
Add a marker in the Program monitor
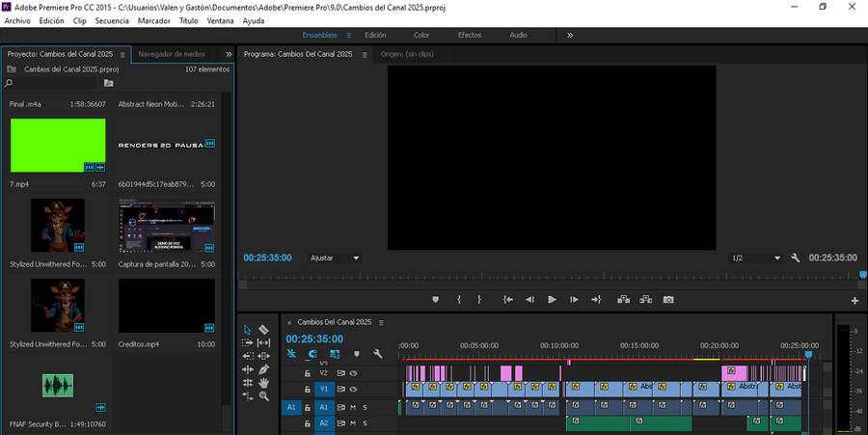coord(435,299)
